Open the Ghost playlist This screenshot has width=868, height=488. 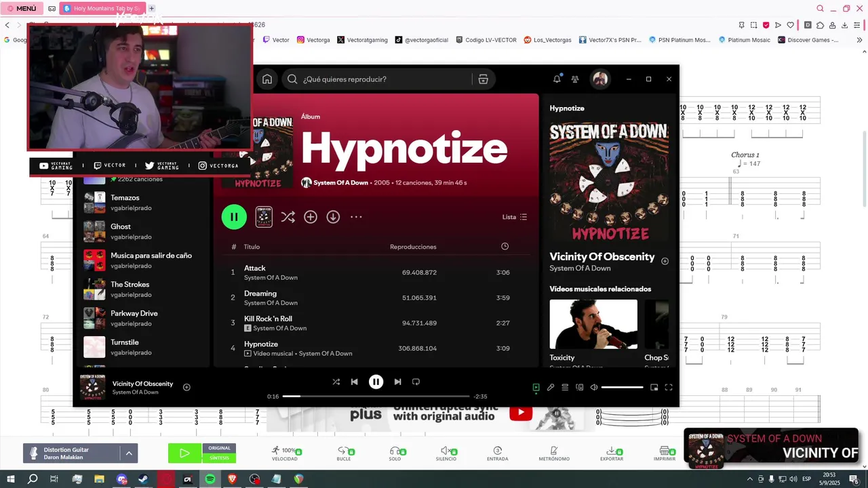[x=142, y=231]
